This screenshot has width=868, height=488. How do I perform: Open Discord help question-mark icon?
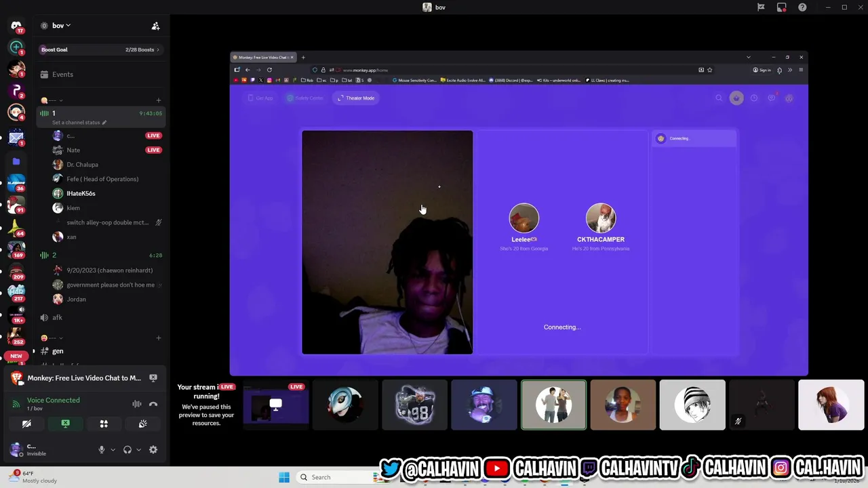pyautogui.click(x=802, y=7)
